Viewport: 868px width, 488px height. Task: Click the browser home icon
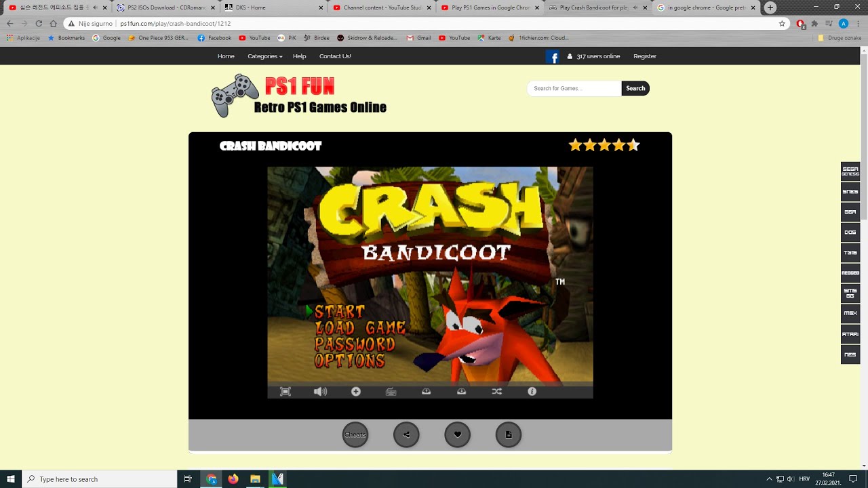click(53, 23)
